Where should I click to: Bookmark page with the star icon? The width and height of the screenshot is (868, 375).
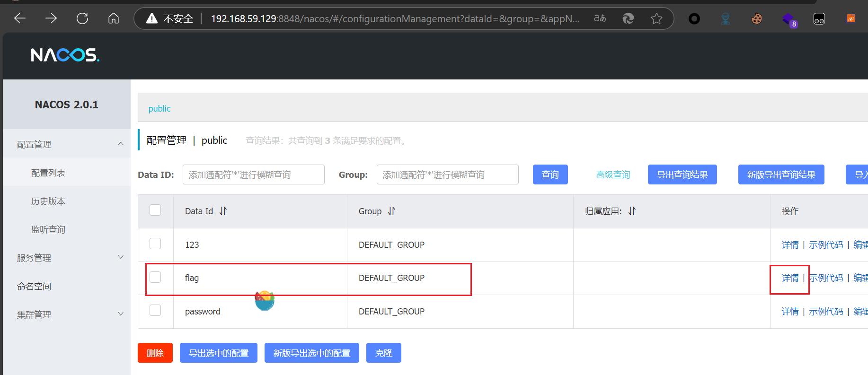pyautogui.click(x=656, y=18)
